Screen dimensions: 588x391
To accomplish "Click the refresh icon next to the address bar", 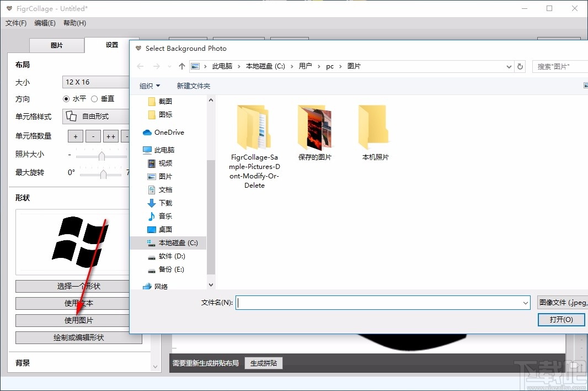I will (x=520, y=66).
